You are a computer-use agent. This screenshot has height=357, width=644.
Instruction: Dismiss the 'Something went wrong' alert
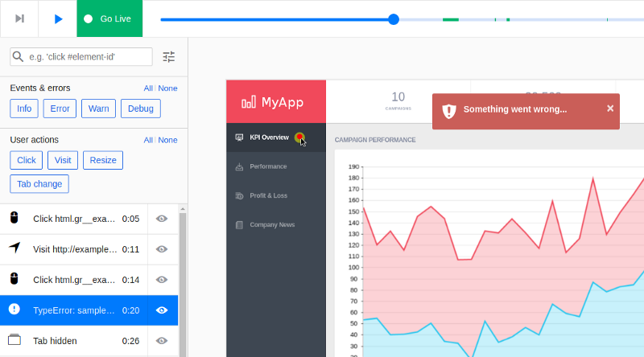pyautogui.click(x=610, y=109)
